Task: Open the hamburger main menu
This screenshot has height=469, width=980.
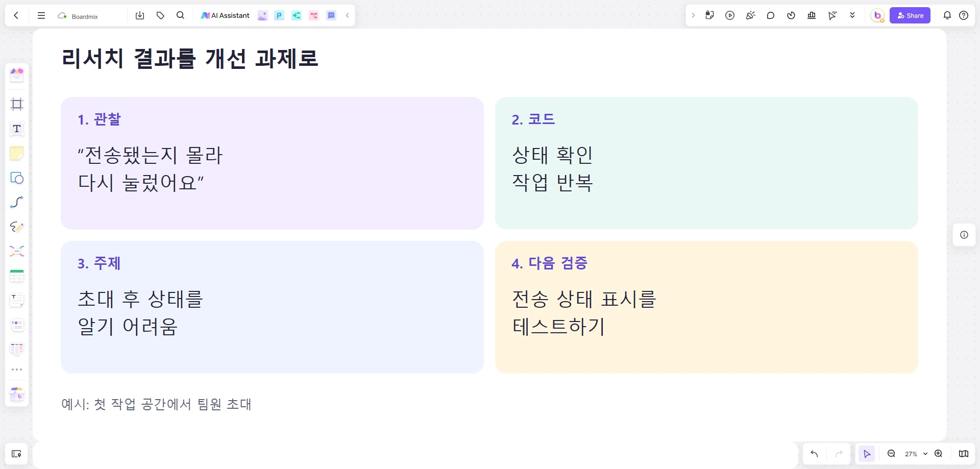Action: pyautogui.click(x=41, y=15)
